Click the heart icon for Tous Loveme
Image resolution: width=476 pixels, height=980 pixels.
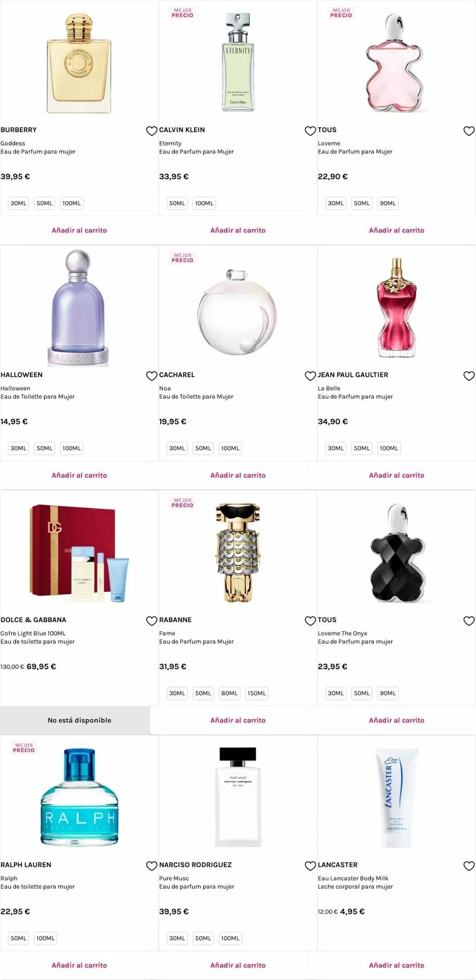click(x=469, y=131)
